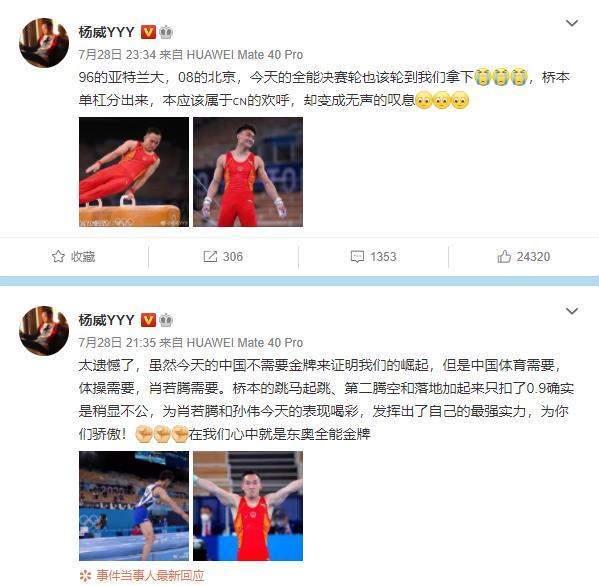Click crown membership icon on first post
Image resolution: width=599 pixels, height=586 pixels.
(x=166, y=32)
